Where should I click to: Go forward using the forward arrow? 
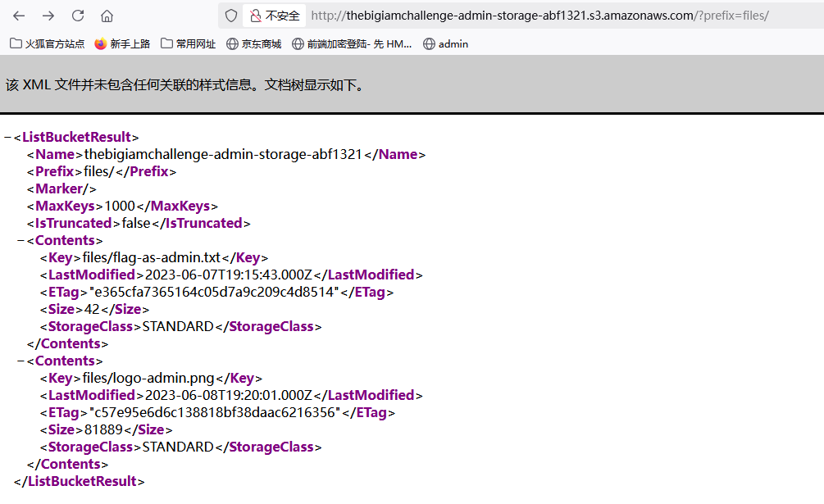[48, 16]
